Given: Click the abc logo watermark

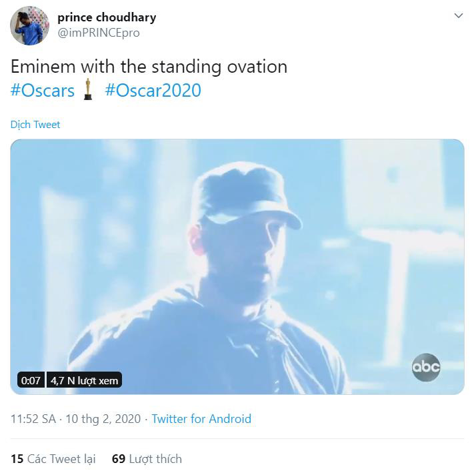Looking at the screenshot, I should [x=426, y=367].
